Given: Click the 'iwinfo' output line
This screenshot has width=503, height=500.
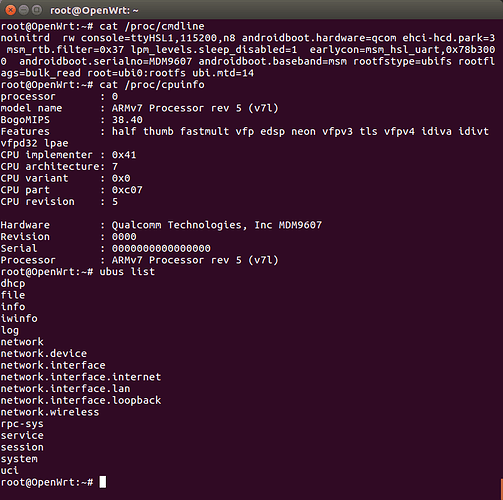Looking at the screenshot, I should tap(19, 318).
